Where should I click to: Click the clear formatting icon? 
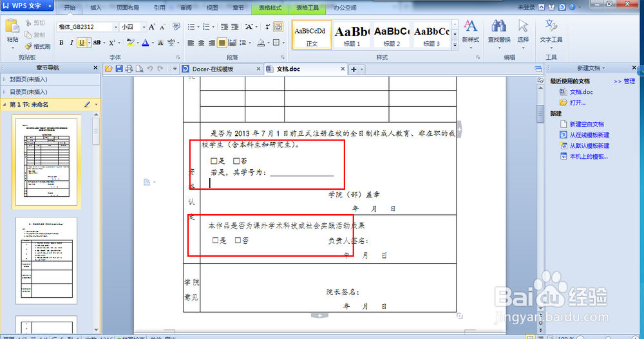[x=176, y=27]
